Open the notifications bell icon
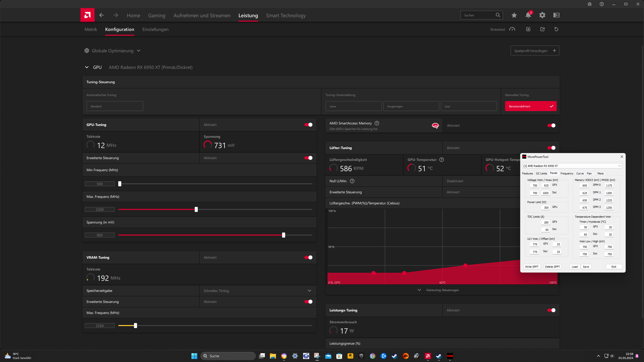 pyautogui.click(x=528, y=15)
